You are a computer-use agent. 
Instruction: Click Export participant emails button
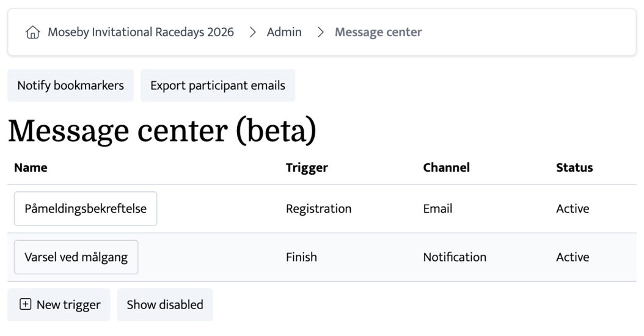coord(218,86)
